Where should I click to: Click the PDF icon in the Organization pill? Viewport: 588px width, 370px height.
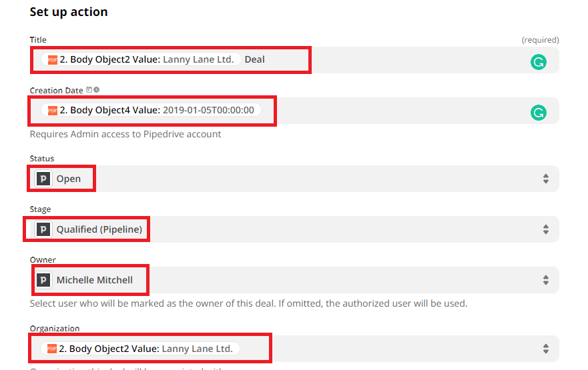[53, 349]
